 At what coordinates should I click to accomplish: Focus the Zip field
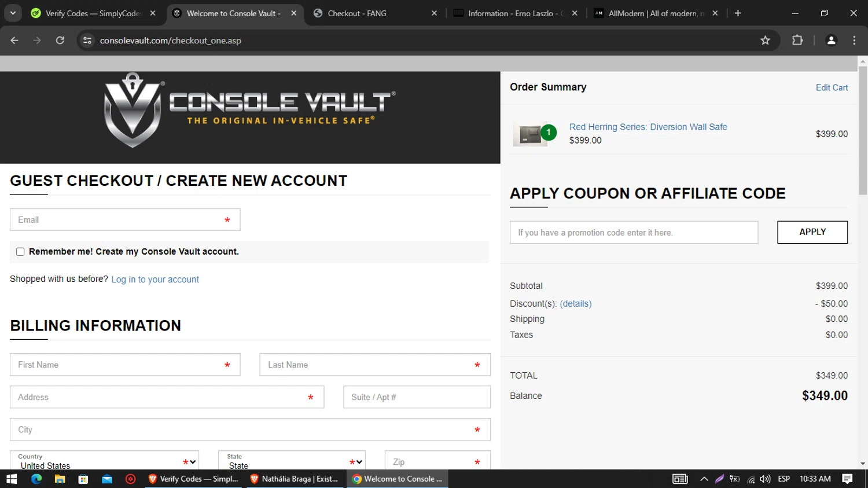(437, 461)
